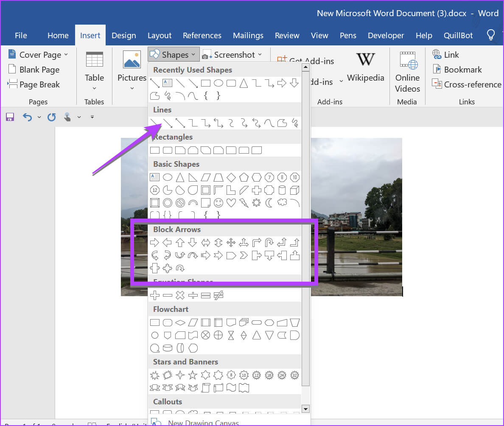The height and width of the screenshot is (426, 504).
Task: Click the Cross-reference button
Action: point(467,84)
